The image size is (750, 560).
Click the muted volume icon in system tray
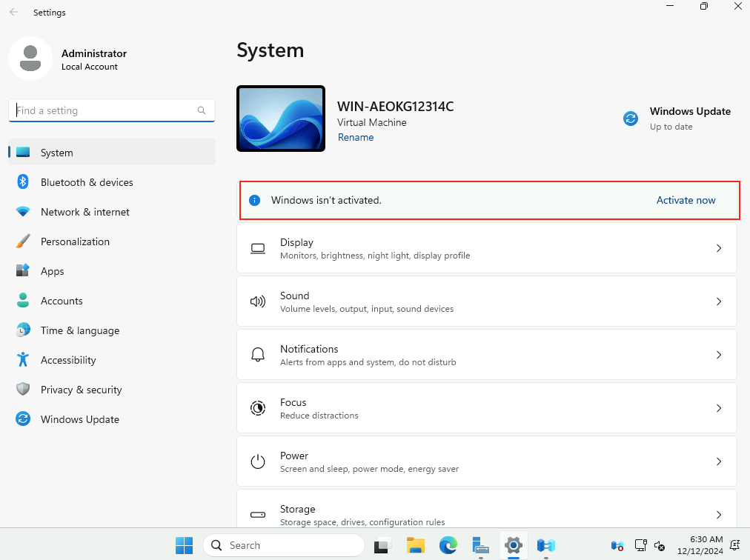(660, 546)
